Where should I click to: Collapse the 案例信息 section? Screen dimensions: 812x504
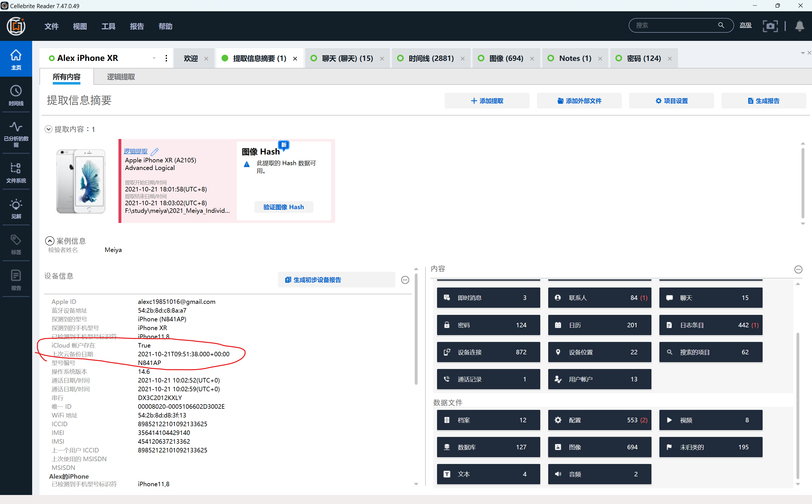(x=49, y=241)
